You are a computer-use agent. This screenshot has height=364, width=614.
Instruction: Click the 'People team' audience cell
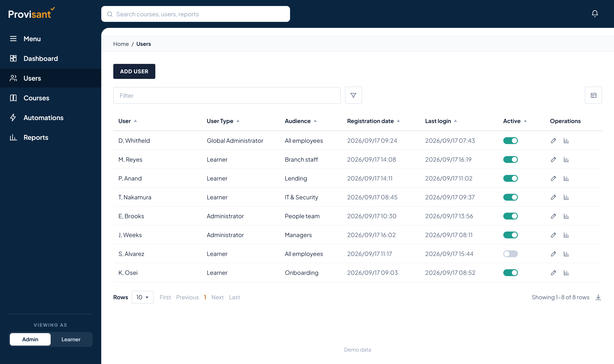(302, 216)
